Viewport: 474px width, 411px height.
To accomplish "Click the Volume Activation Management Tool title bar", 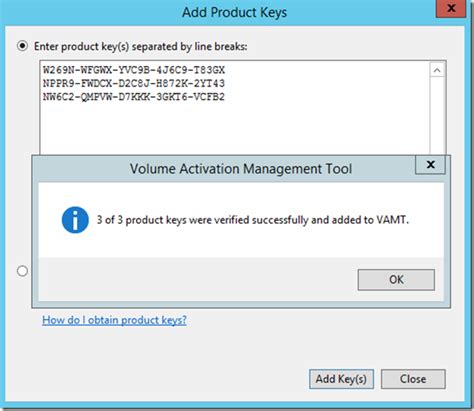I will pyautogui.click(x=224, y=169).
